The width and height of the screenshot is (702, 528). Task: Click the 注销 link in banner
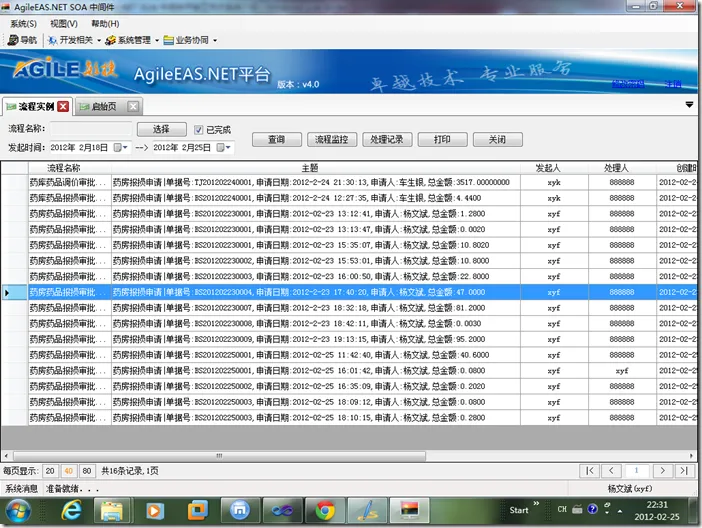[673, 84]
